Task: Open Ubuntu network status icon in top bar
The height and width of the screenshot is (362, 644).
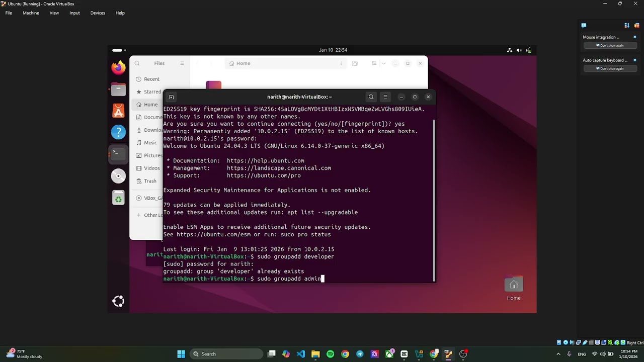Action: 510,50
